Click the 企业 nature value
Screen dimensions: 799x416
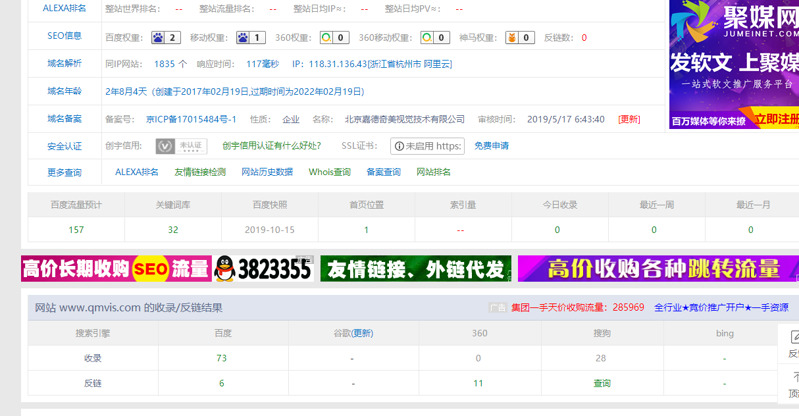coord(291,119)
